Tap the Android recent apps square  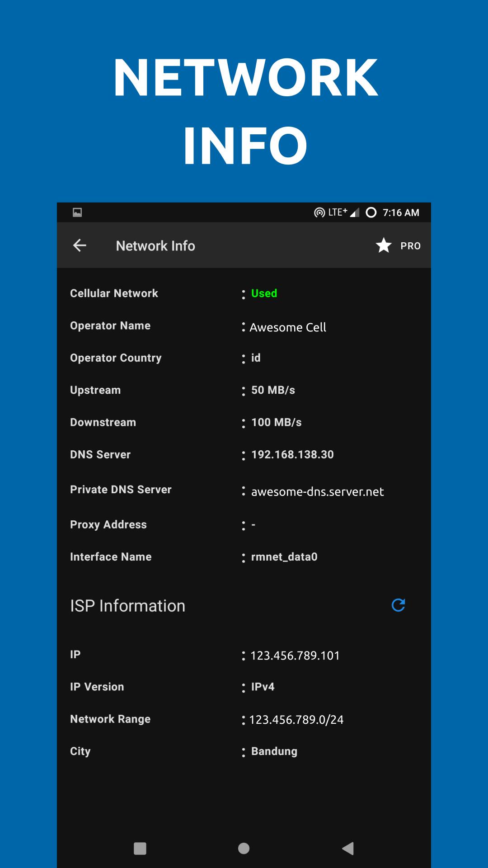pos(140,849)
